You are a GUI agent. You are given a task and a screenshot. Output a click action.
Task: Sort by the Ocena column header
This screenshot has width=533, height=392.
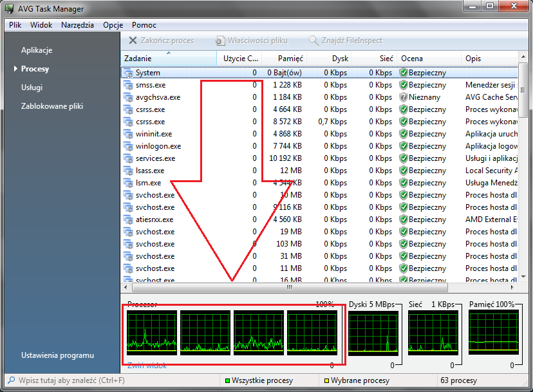coord(429,58)
